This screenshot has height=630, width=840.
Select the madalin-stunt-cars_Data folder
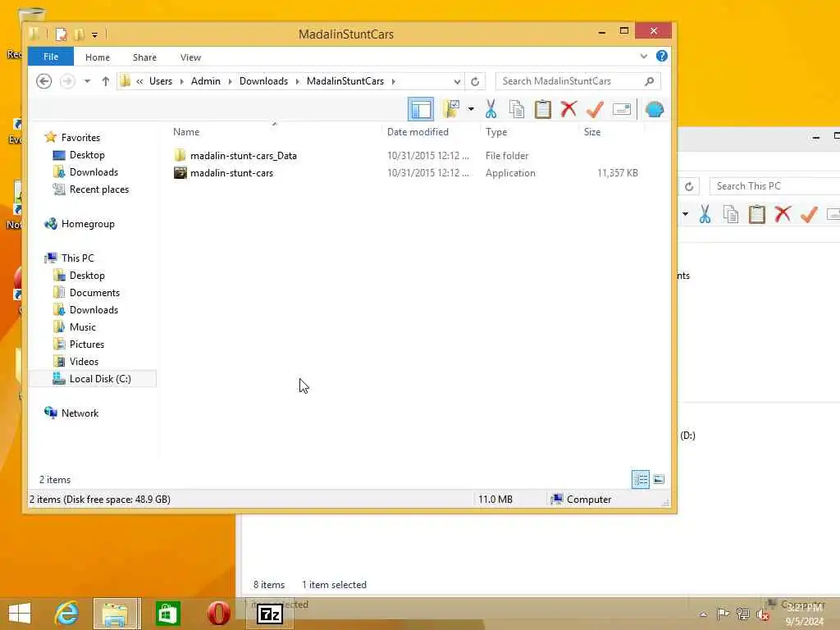243,156
